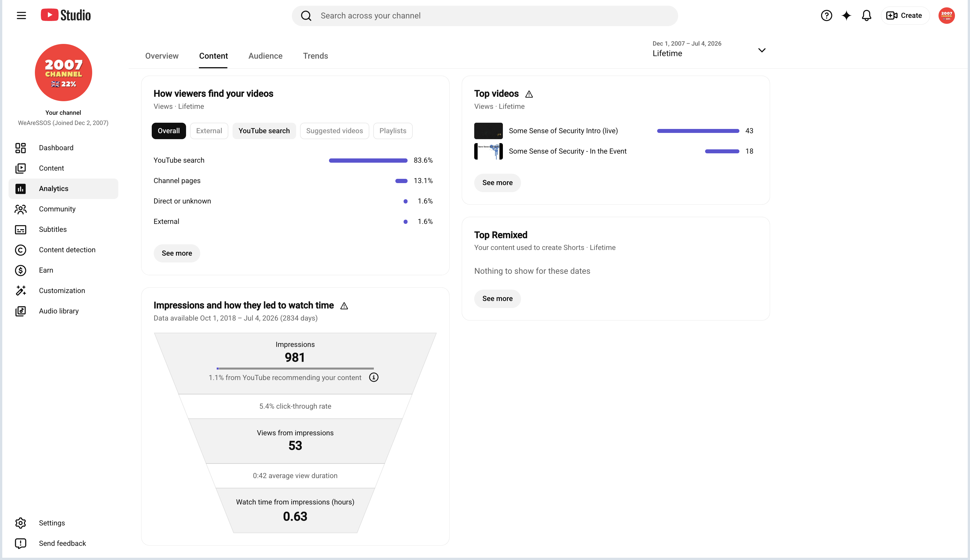The height and width of the screenshot is (560, 970).
Task: Click the 5.4% click-through rate text
Action: coord(295,406)
